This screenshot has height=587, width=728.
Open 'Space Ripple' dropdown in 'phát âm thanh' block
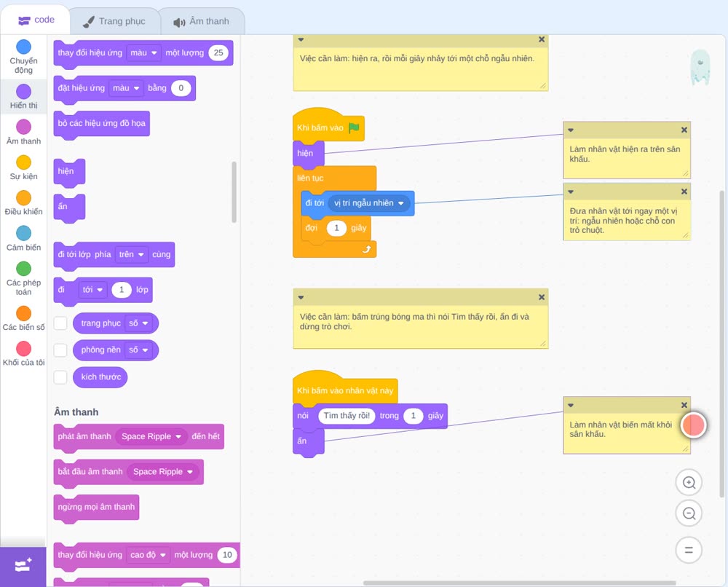pos(151,436)
